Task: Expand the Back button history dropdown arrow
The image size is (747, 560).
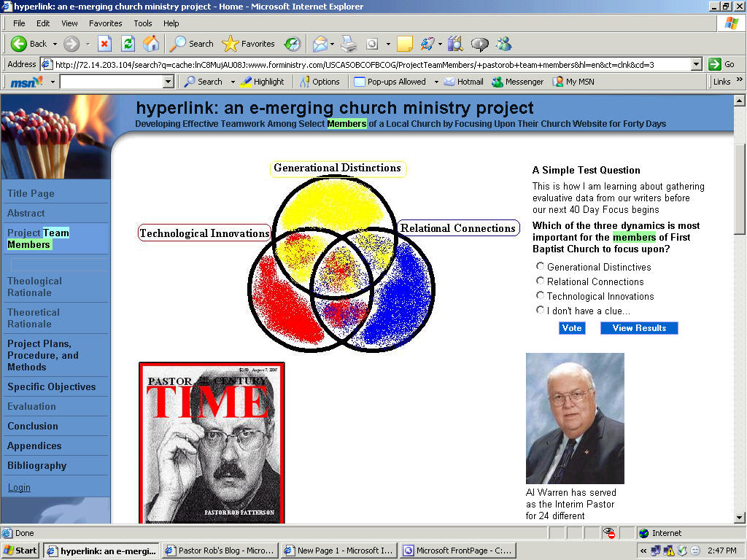Action: click(54, 44)
